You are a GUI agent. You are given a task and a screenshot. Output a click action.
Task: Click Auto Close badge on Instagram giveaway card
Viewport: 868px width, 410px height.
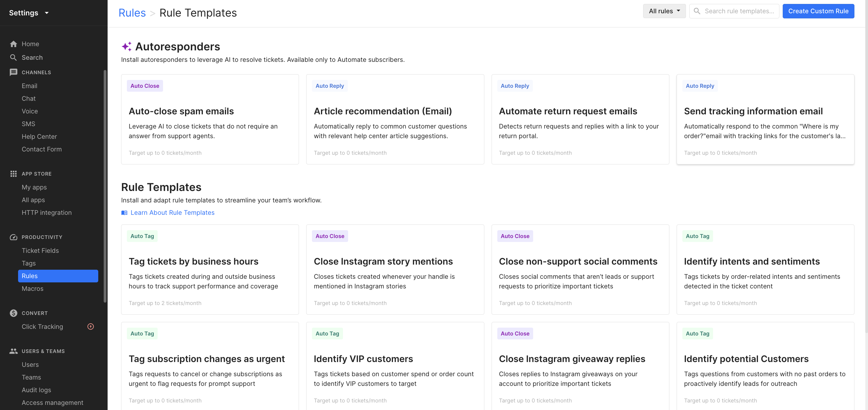(515, 334)
